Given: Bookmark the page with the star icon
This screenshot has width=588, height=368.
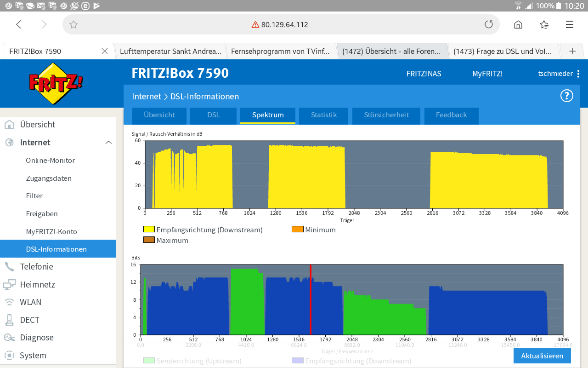Looking at the screenshot, I should (x=73, y=24).
